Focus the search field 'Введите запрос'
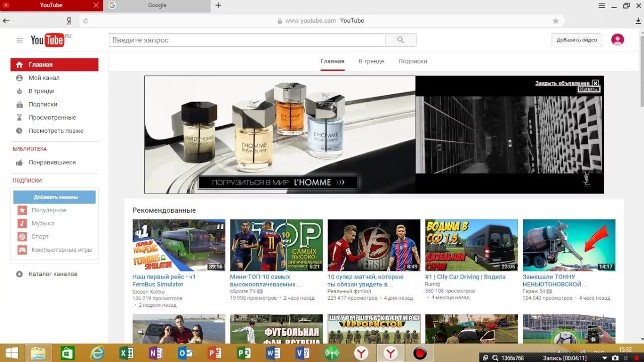Viewport: 644px width, 362px height. coord(247,40)
